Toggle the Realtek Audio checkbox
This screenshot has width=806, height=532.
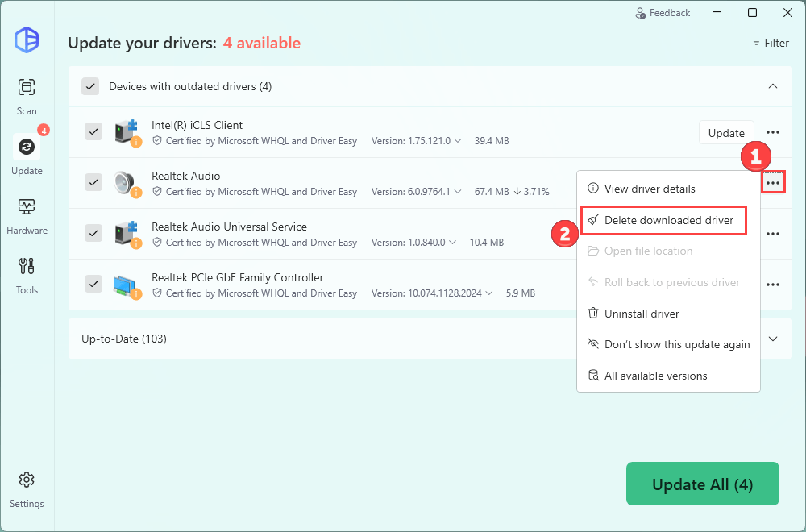(93, 182)
